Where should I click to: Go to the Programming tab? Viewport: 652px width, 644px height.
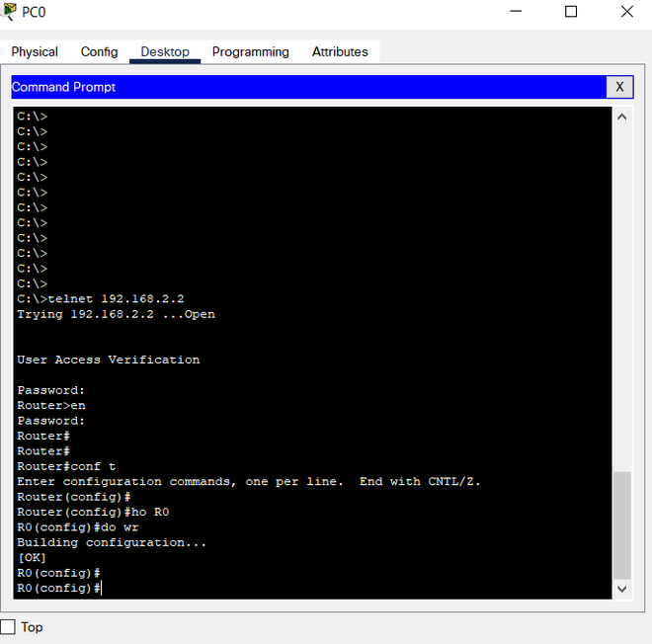tap(251, 52)
